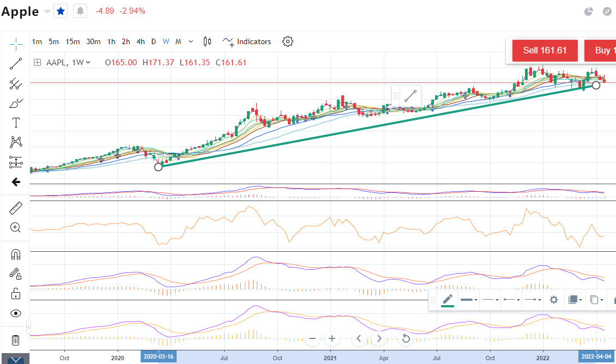Activate the zoom in magnifier tool
The image size is (616, 364).
16,228
